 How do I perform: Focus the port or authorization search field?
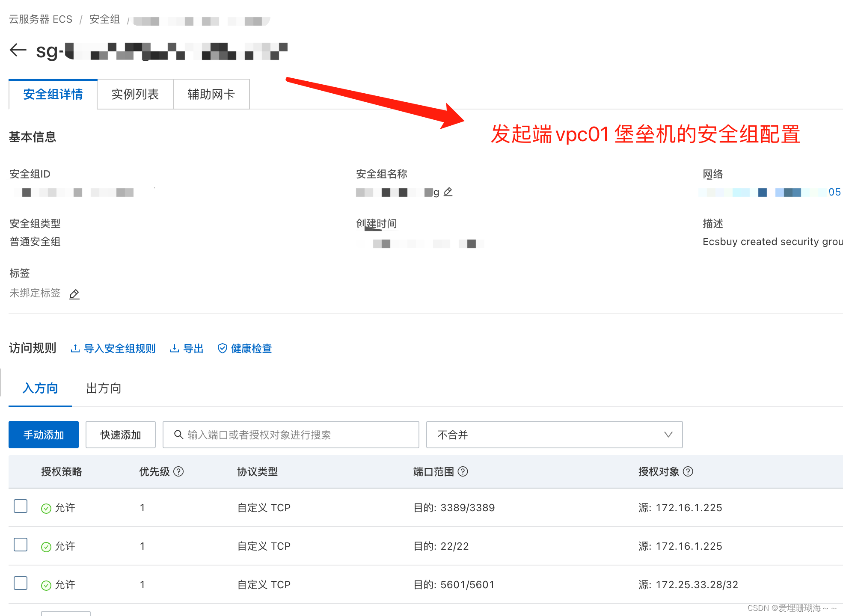click(291, 435)
